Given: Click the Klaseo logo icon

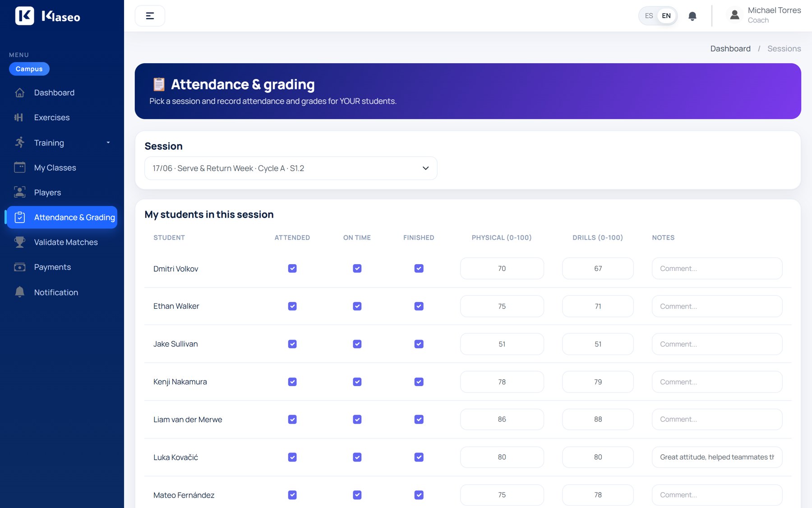Looking at the screenshot, I should (25, 16).
